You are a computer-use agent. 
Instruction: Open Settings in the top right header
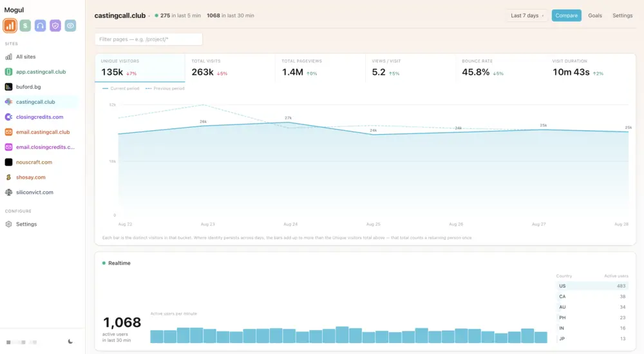point(622,15)
